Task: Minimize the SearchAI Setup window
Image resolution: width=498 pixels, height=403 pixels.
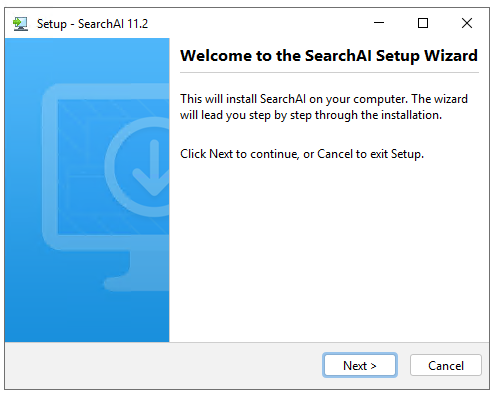Action: click(379, 23)
